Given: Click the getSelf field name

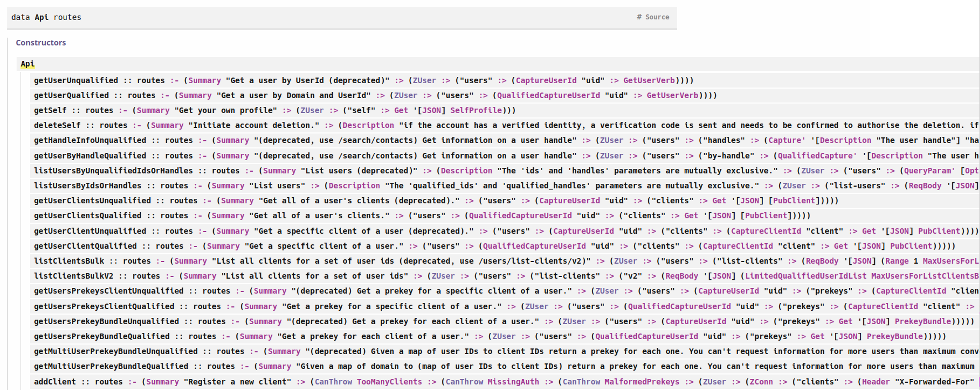Looking at the screenshot, I should (x=50, y=110).
